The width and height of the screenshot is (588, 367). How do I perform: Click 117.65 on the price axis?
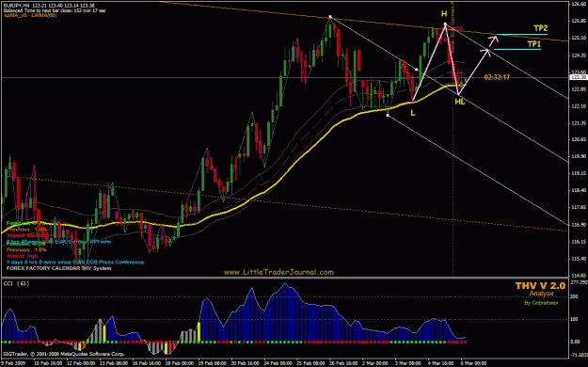(x=579, y=207)
